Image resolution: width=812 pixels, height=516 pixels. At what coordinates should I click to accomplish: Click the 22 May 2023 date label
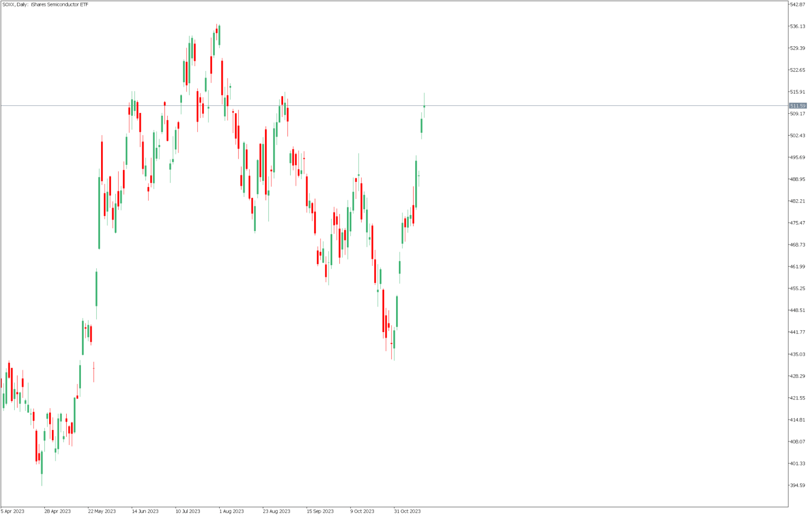[102, 512]
